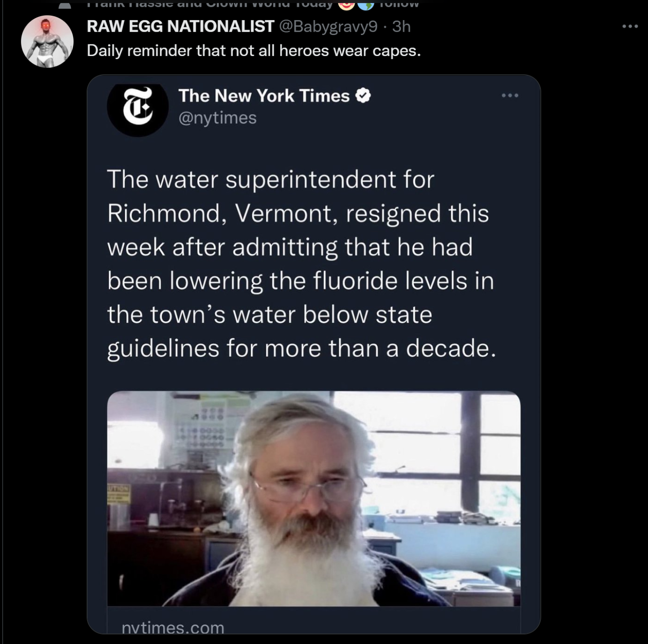Click the word "fluoride" in quoted tweet
Image resolution: width=648 pixels, height=644 pixels.
[356, 281]
